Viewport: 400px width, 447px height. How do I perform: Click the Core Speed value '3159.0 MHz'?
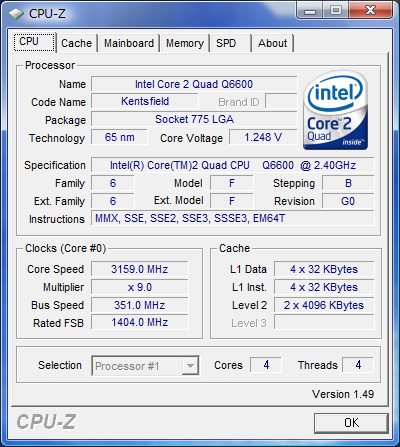click(x=140, y=269)
